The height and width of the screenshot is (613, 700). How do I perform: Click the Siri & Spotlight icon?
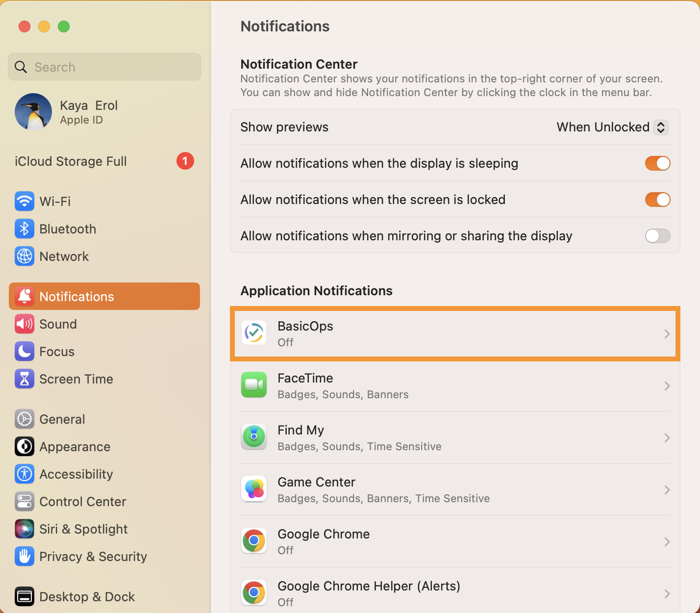pyautogui.click(x=25, y=529)
